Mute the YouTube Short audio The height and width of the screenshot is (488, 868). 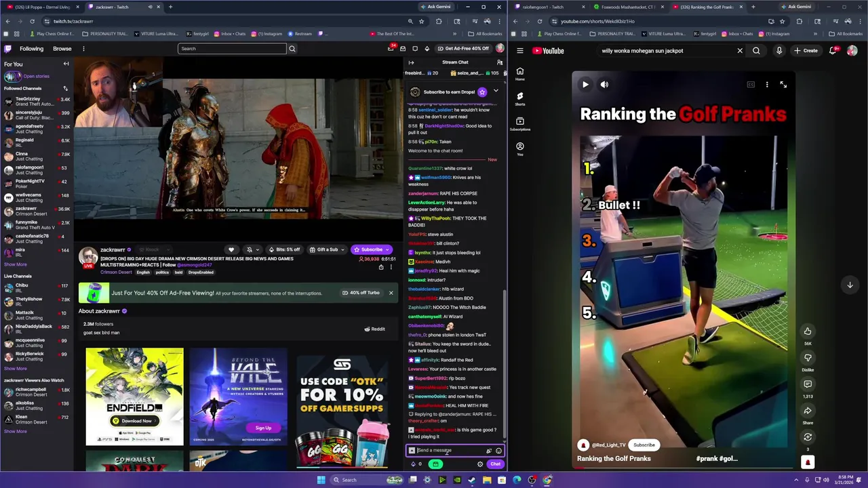pyautogui.click(x=604, y=85)
